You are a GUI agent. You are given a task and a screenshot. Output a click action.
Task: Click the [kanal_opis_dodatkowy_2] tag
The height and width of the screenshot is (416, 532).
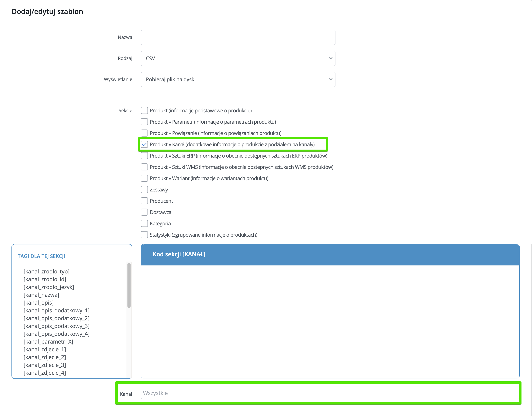click(x=56, y=318)
